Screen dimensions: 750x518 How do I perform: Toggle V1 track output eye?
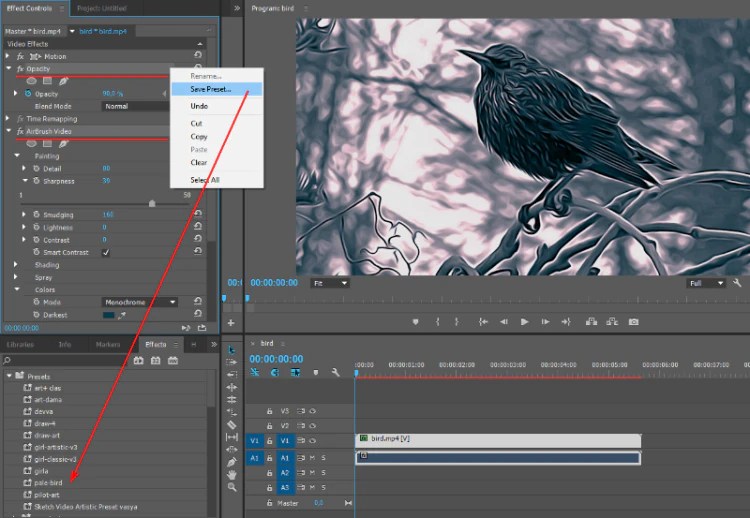pos(312,441)
